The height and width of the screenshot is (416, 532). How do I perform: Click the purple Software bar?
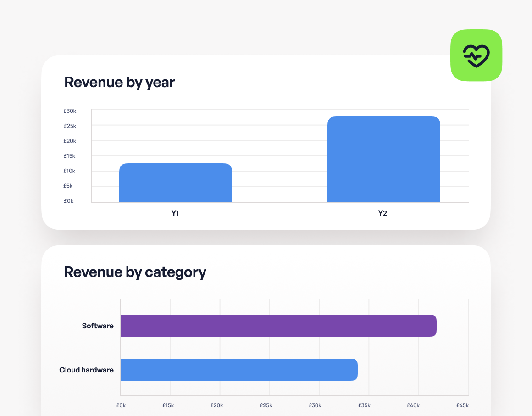click(x=278, y=326)
